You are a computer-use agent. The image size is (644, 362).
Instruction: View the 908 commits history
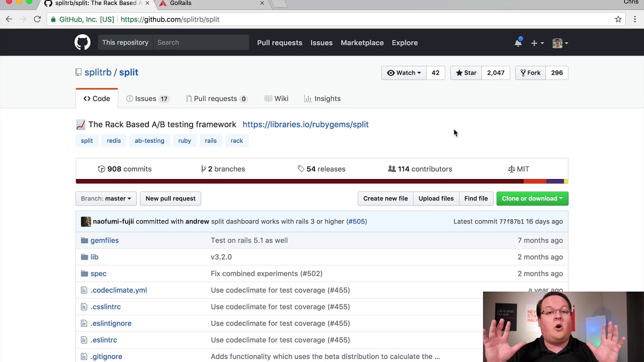tap(124, 169)
